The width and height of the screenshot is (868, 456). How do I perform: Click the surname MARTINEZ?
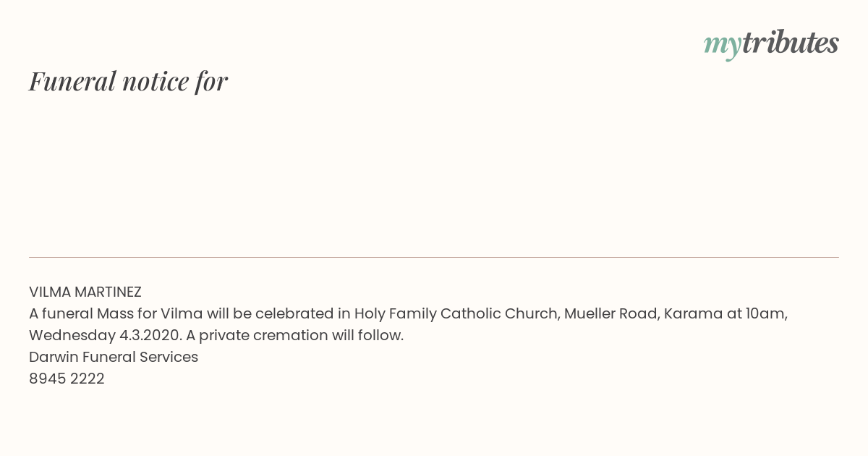(x=108, y=292)
